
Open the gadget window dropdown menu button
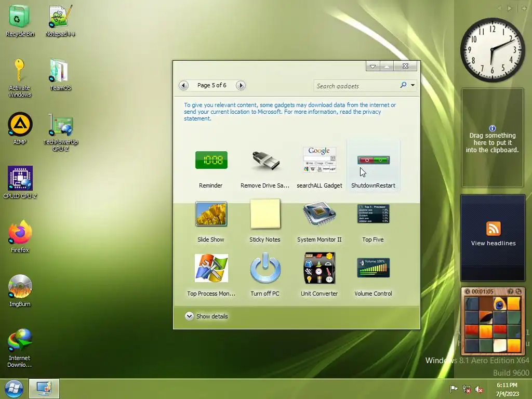pyautogui.click(x=373, y=66)
